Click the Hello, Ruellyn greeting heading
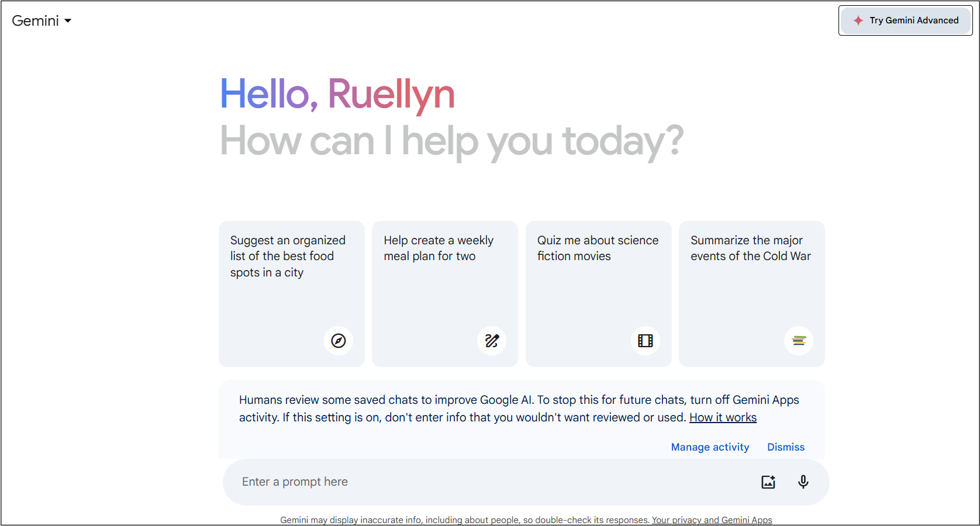 coord(337,94)
